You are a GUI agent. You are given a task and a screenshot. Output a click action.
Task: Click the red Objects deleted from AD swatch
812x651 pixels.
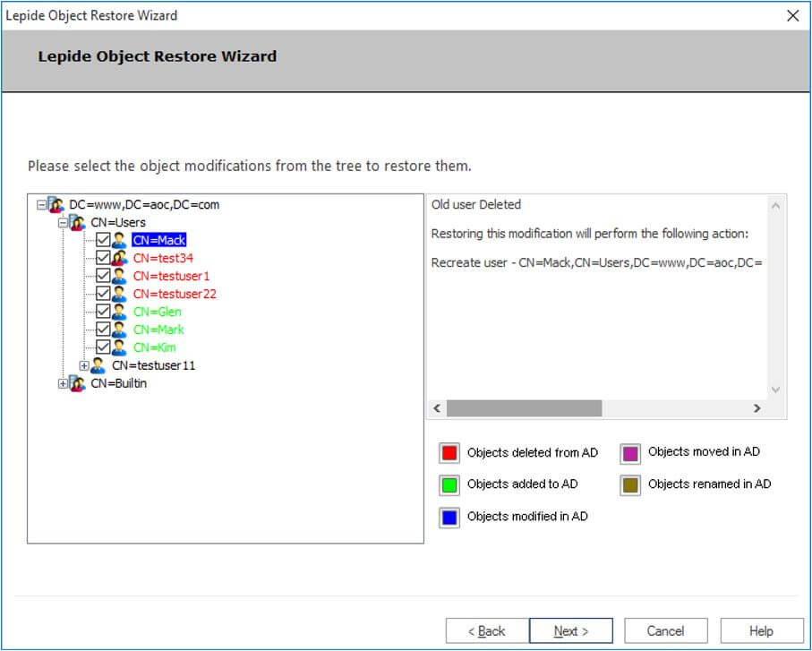(x=449, y=452)
